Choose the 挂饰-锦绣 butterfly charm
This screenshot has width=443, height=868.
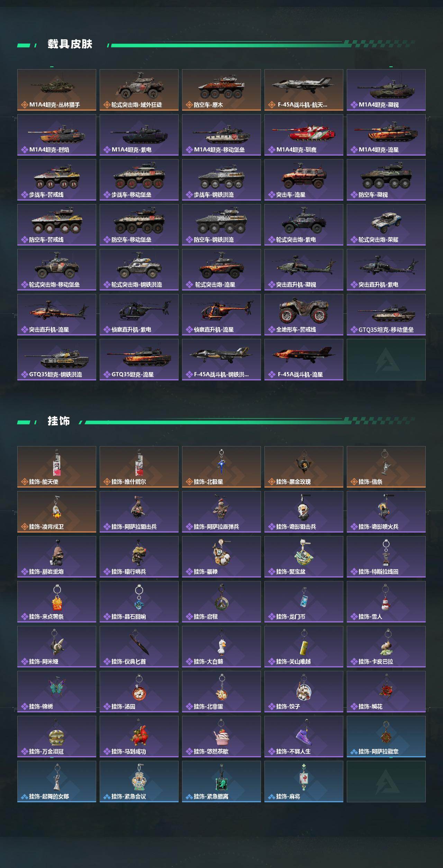pos(57,692)
